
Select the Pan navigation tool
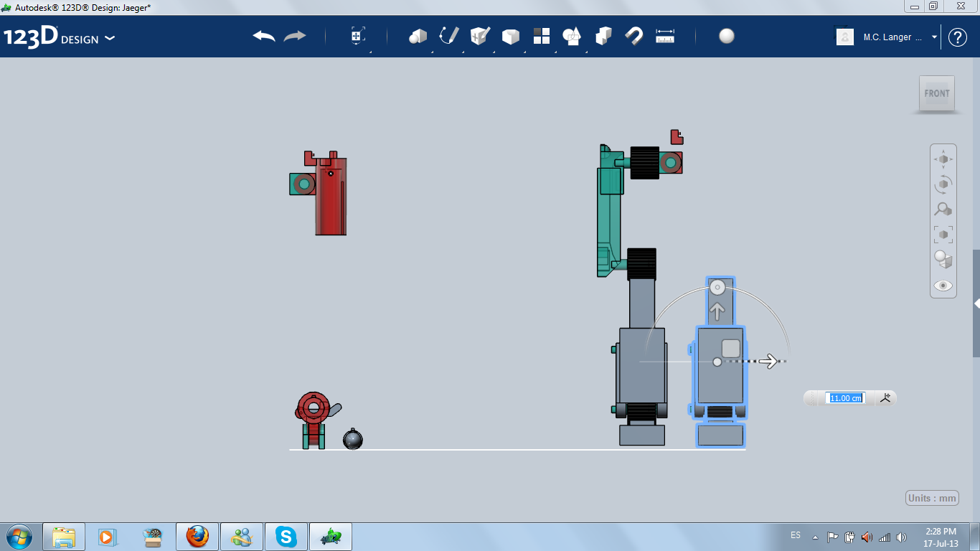[943, 159]
